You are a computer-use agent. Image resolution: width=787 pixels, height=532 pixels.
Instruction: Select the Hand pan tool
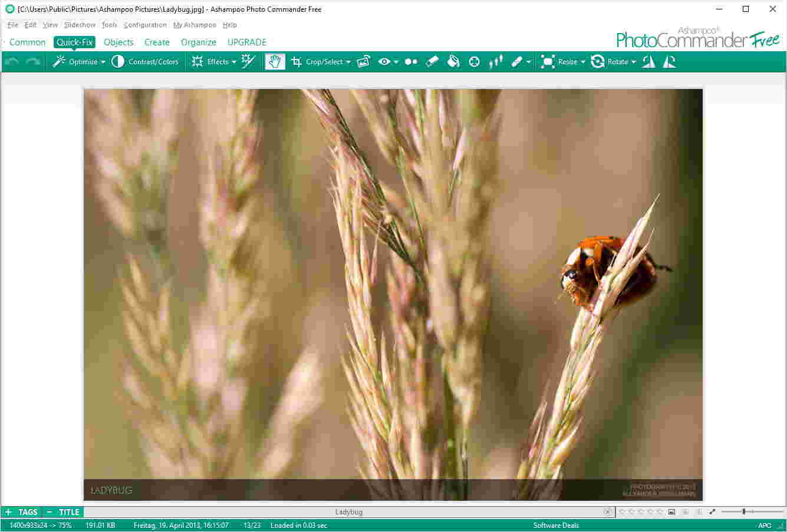(x=275, y=61)
